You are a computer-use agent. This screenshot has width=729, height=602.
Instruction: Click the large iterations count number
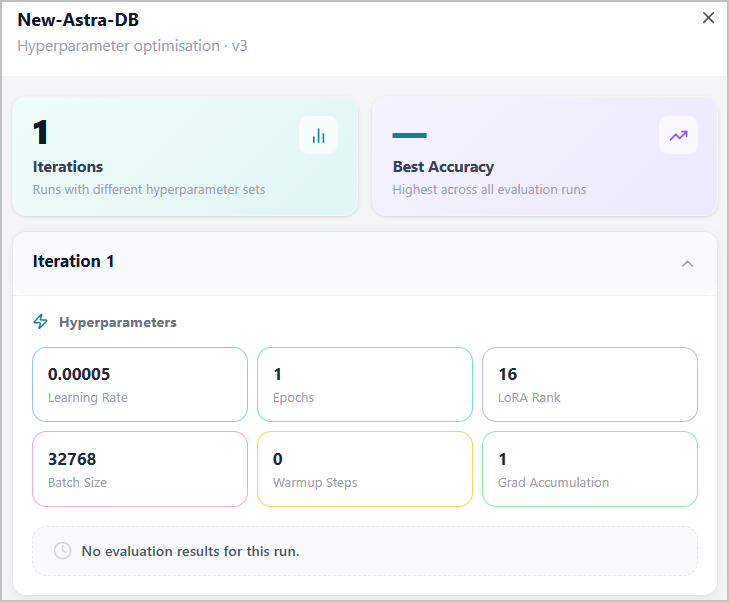point(40,132)
